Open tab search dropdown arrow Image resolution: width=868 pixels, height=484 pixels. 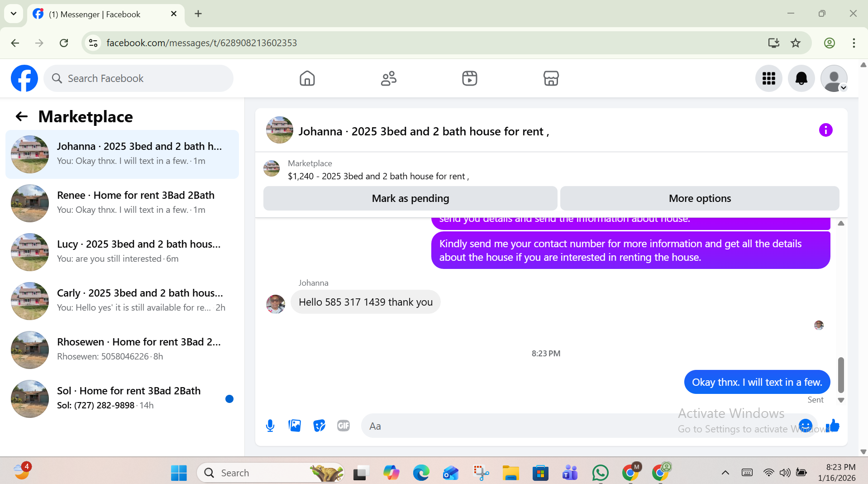pos(14,14)
